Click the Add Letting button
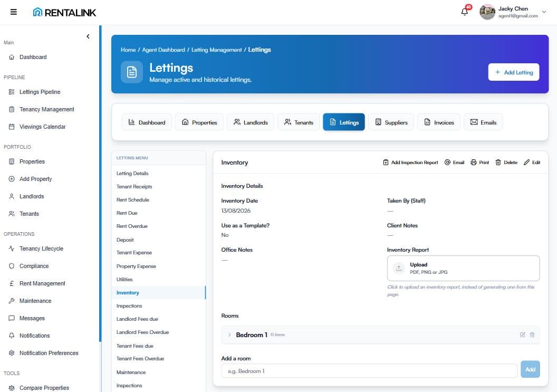The height and width of the screenshot is (392, 557). click(x=513, y=72)
